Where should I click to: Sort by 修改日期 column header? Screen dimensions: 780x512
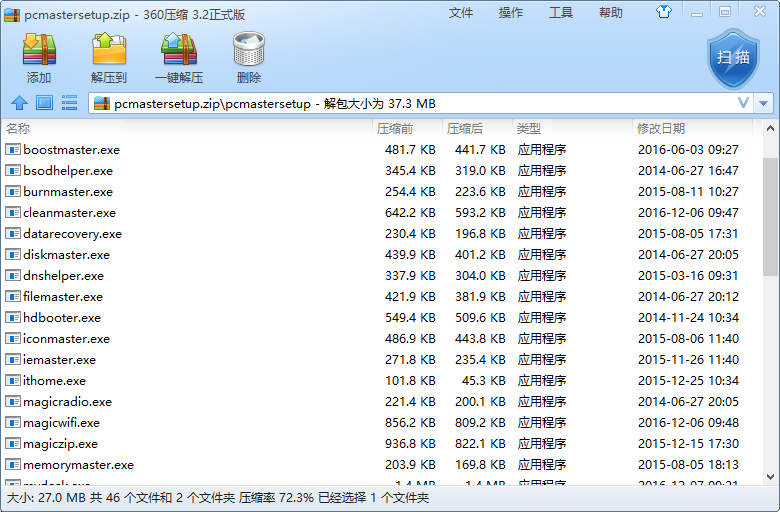(693, 128)
